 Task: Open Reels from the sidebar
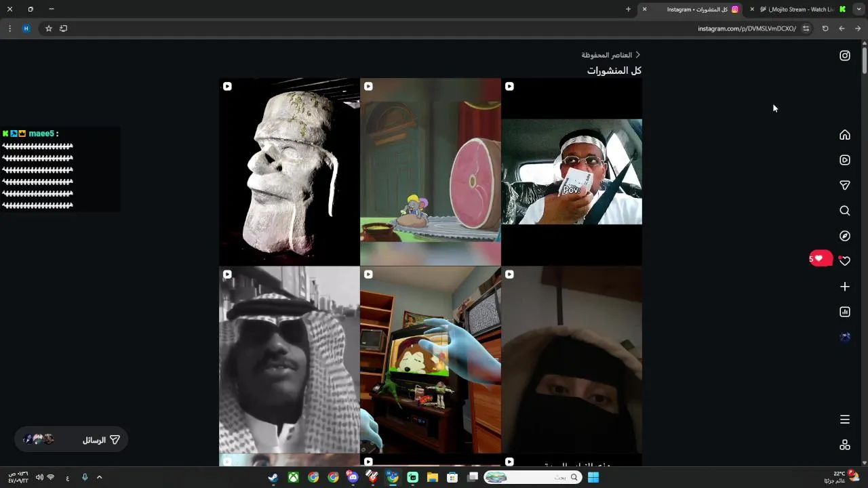[845, 160]
